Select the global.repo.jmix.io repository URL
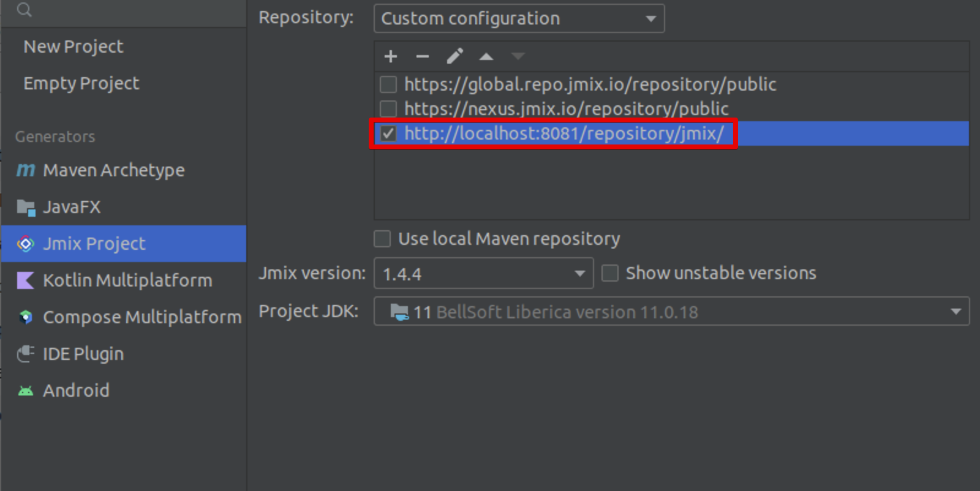 pos(590,84)
